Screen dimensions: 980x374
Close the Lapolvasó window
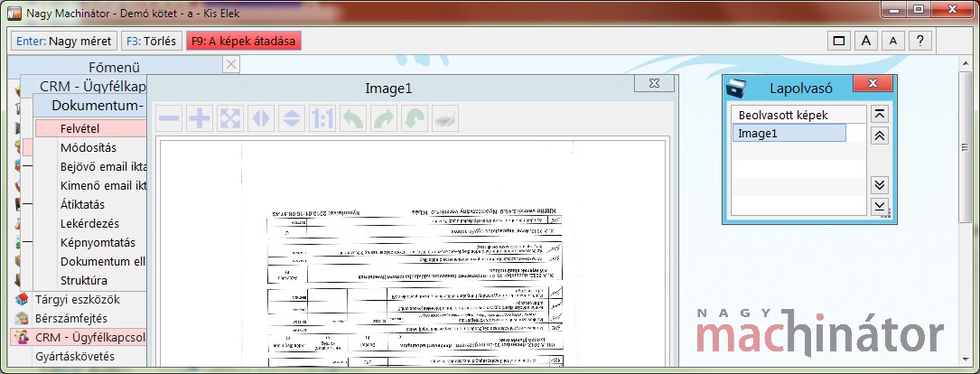coord(873,84)
